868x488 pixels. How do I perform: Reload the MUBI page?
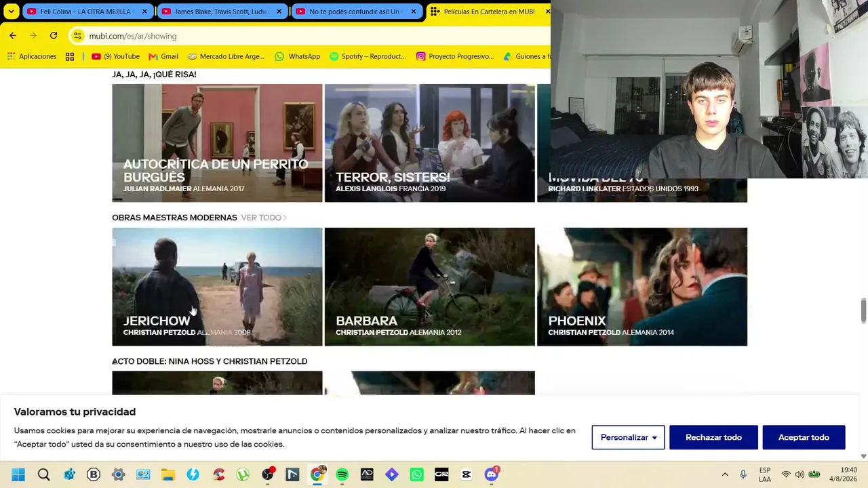54,36
